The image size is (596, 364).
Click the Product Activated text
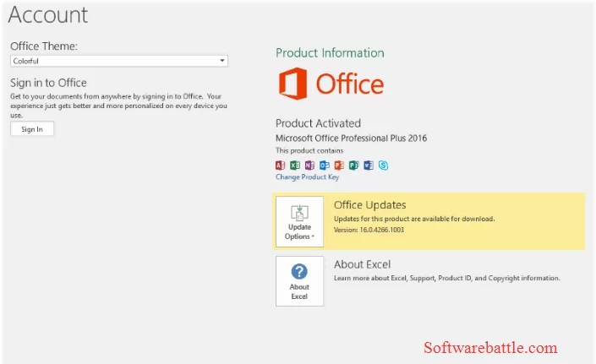coord(318,123)
